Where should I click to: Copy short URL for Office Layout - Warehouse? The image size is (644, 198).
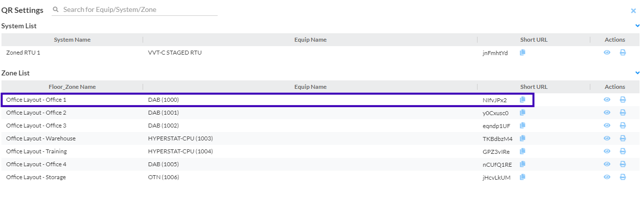[x=522, y=138]
